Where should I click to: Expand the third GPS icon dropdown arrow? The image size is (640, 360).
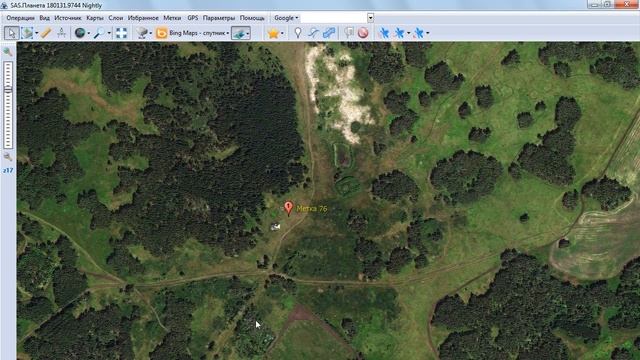(427, 33)
